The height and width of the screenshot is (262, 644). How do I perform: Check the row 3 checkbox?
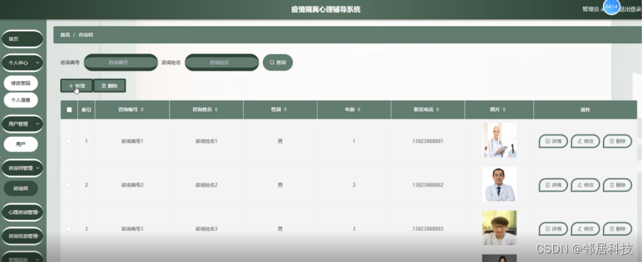(x=69, y=229)
